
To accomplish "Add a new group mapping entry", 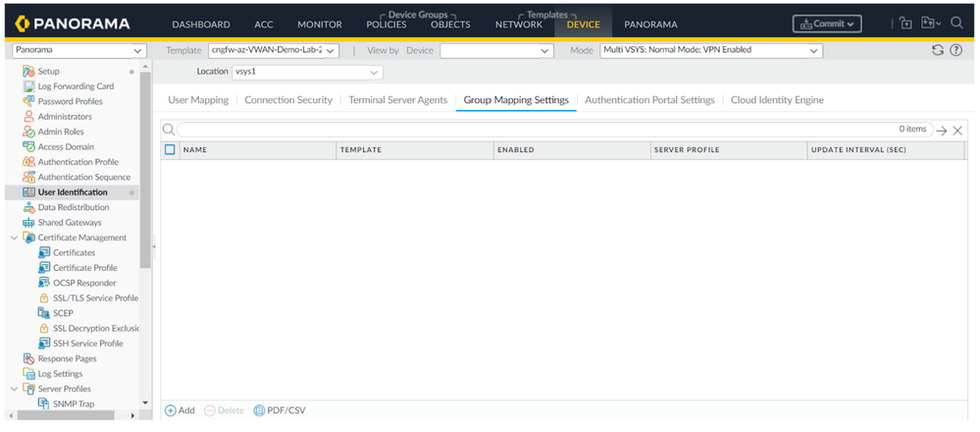I will click(180, 410).
